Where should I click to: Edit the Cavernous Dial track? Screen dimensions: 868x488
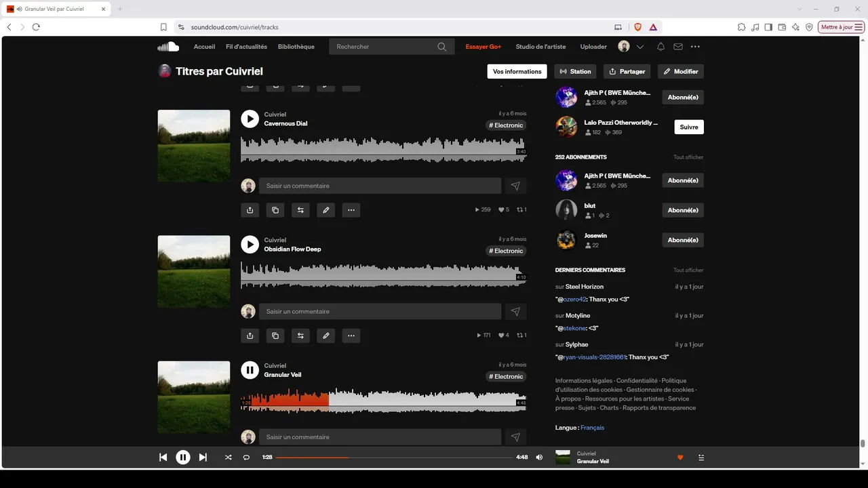point(326,210)
